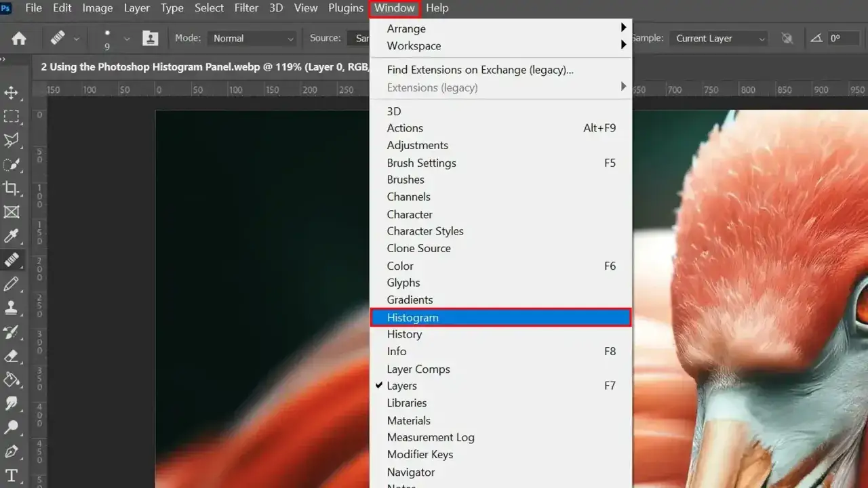Select the Eraser tool
Screen dimensions: 868x488
coord(12,355)
